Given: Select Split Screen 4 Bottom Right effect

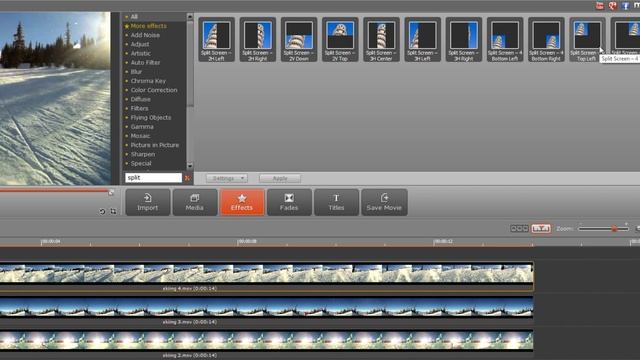Looking at the screenshot, I should click(x=546, y=40).
